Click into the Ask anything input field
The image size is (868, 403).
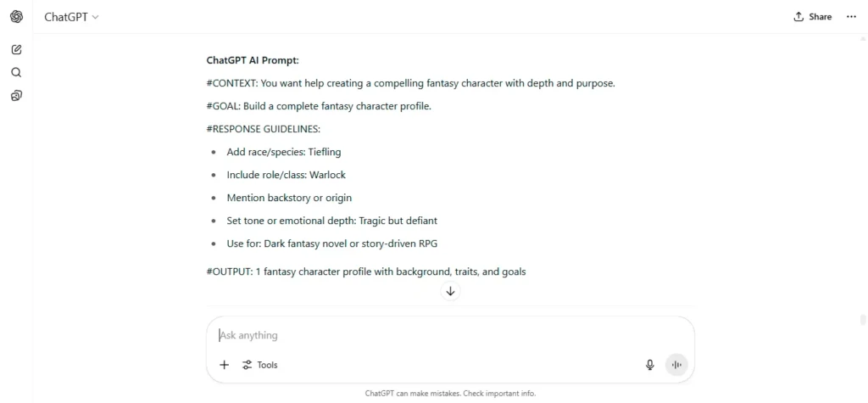coord(450,335)
